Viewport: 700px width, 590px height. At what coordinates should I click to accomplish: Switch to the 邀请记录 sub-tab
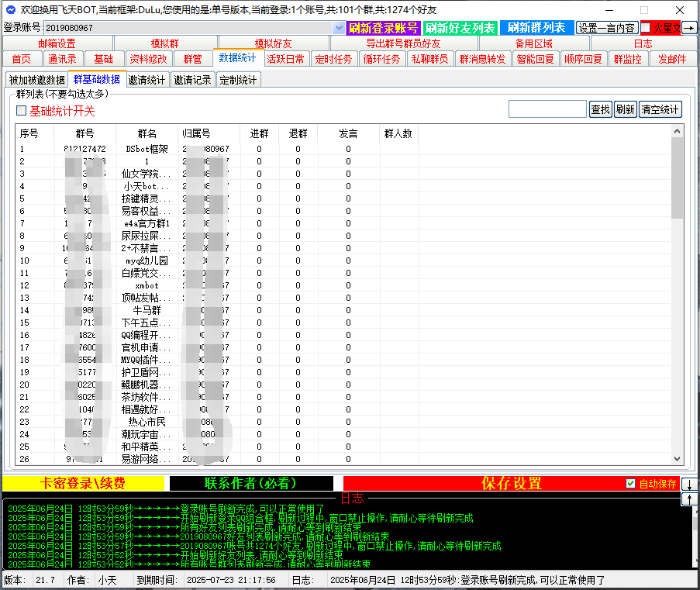click(x=192, y=80)
